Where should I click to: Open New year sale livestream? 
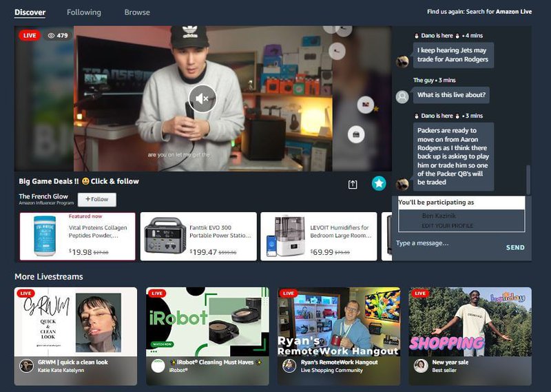(x=470, y=336)
